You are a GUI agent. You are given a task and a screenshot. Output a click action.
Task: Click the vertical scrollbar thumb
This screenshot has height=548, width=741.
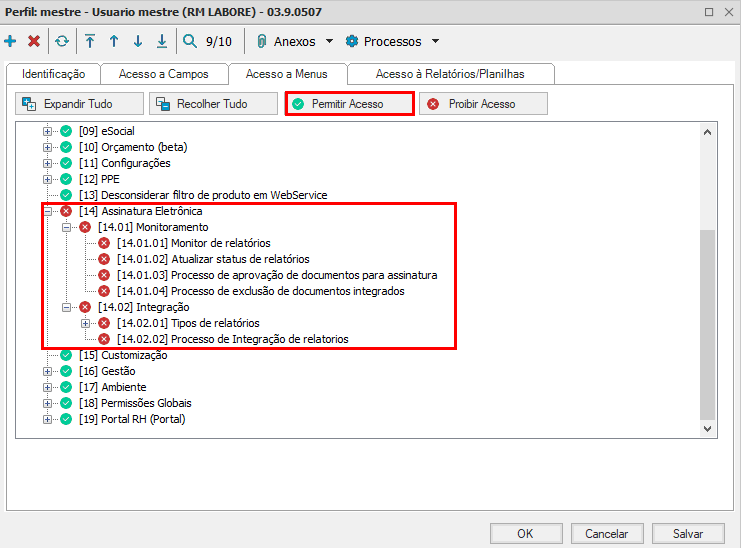click(x=707, y=325)
